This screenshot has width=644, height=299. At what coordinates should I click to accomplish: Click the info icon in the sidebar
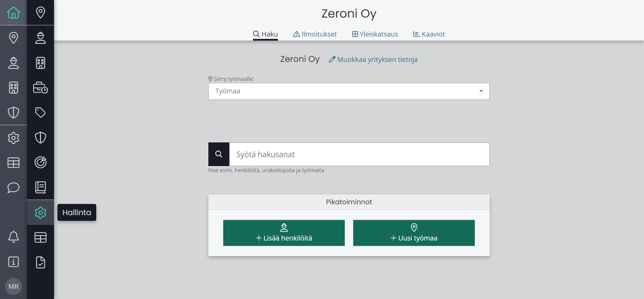pyautogui.click(x=14, y=262)
